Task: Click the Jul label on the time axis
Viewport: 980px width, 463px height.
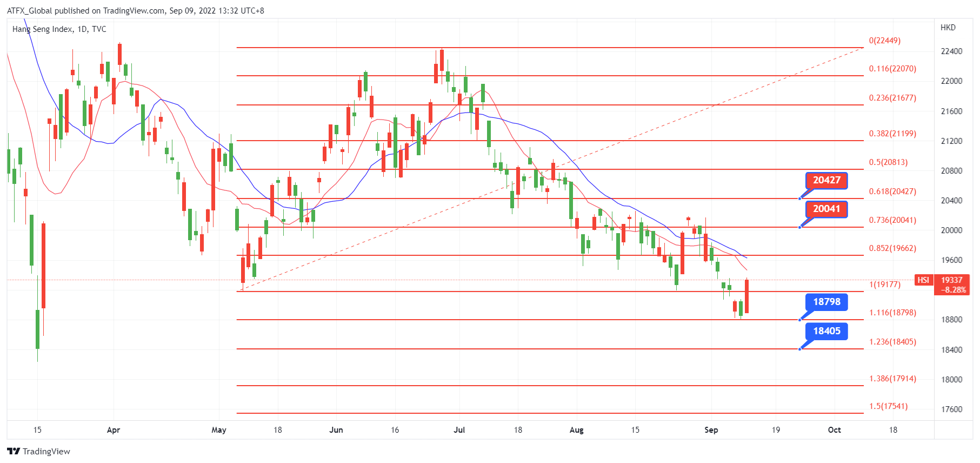Action: pyautogui.click(x=459, y=430)
